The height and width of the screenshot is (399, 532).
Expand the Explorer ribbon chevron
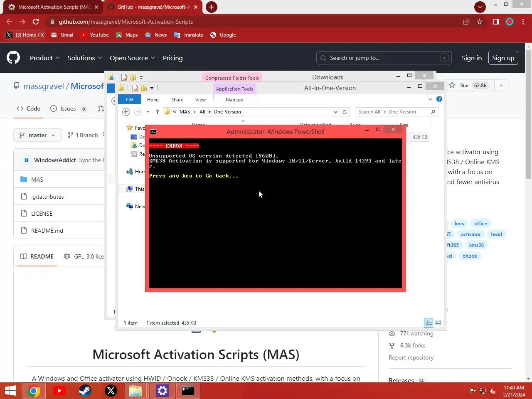[x=430, y=99]
